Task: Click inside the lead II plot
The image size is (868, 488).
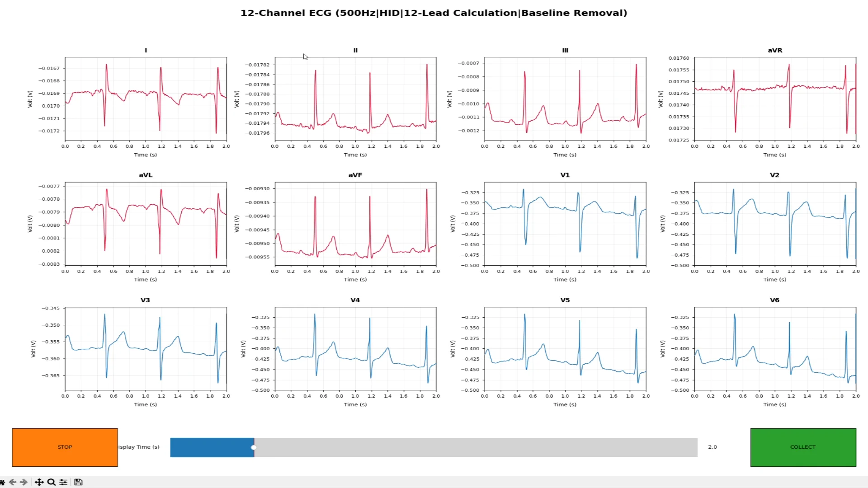Action: pos(355,99)
